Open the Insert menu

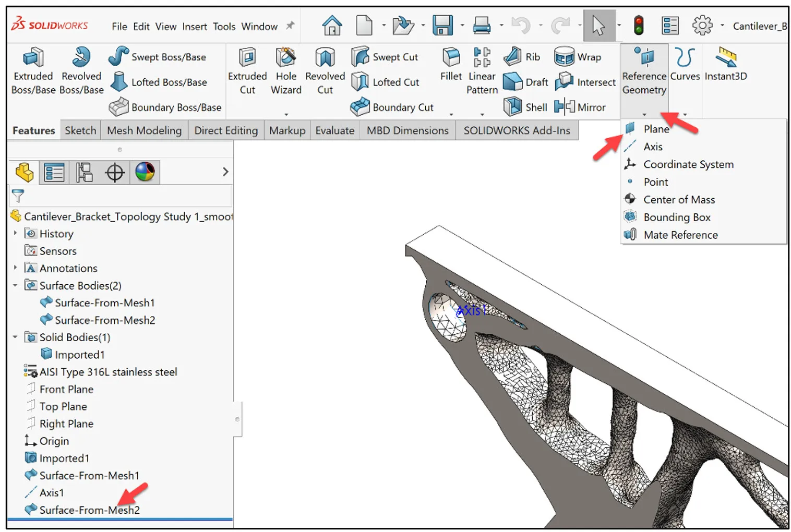pos(195,27)
